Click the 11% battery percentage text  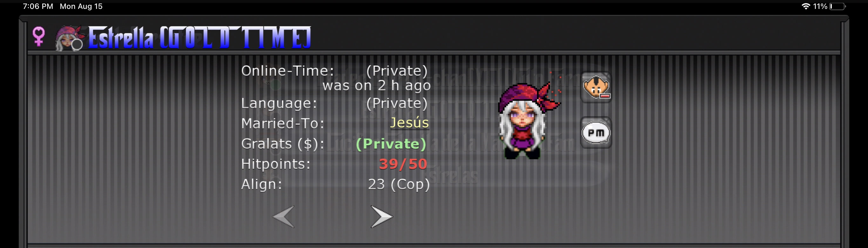[x=820, y=6]
